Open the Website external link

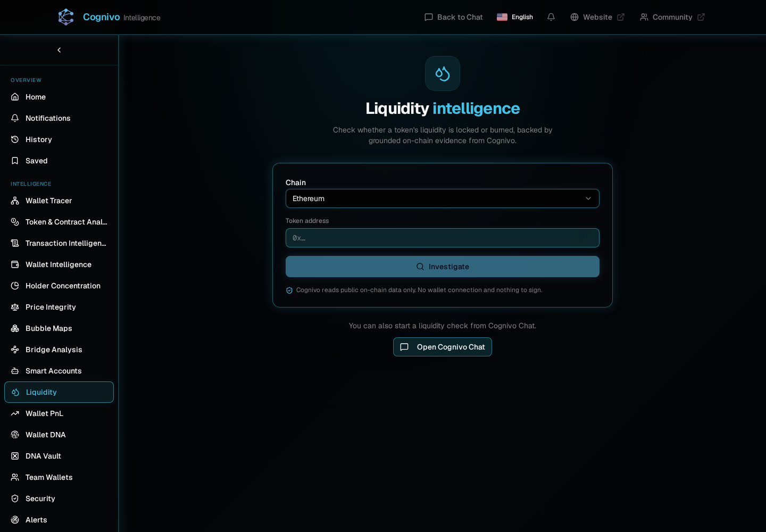597,17
